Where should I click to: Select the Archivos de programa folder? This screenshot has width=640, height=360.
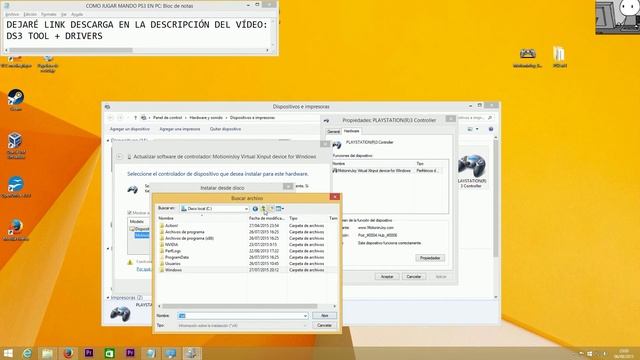click(x=184, y=232)
